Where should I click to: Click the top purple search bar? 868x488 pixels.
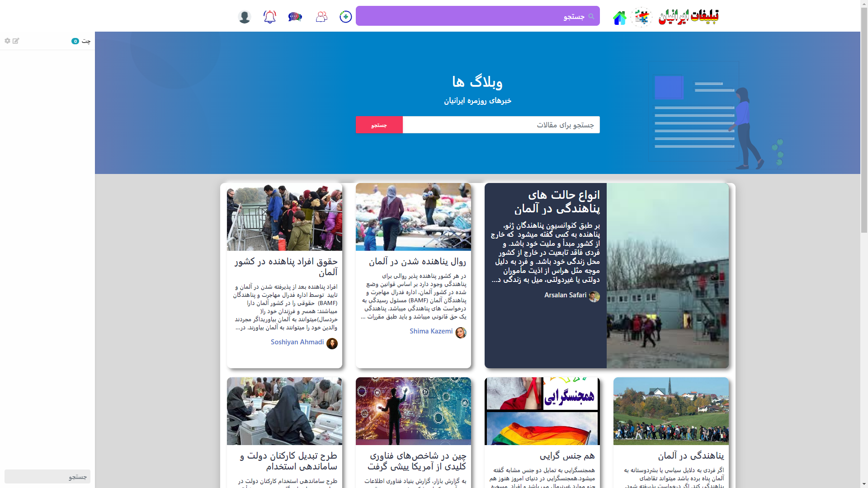[x=477, y=16]
